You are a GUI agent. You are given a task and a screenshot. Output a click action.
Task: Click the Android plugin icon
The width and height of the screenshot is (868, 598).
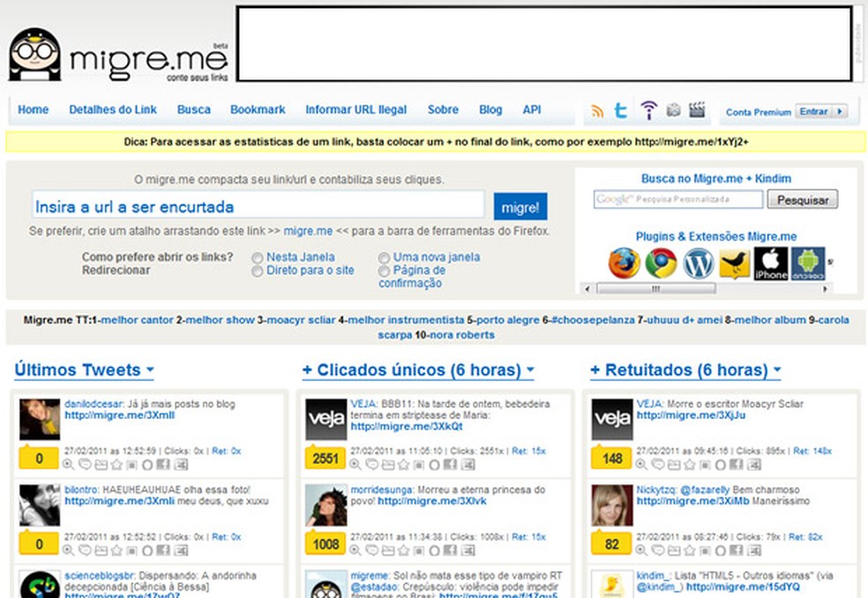pos(806,263)
